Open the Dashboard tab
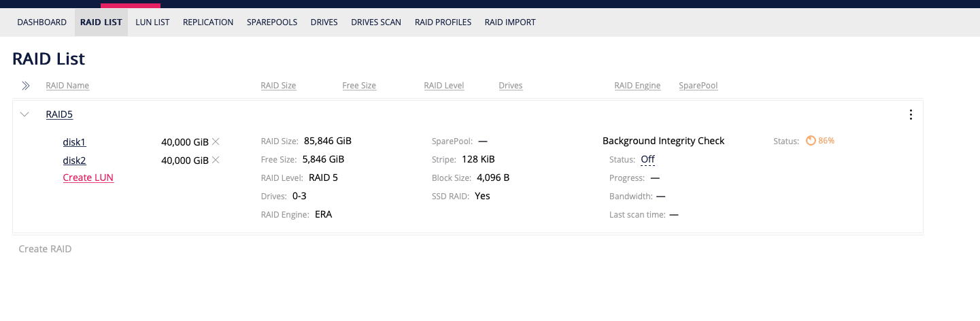 tap(41, 22)
